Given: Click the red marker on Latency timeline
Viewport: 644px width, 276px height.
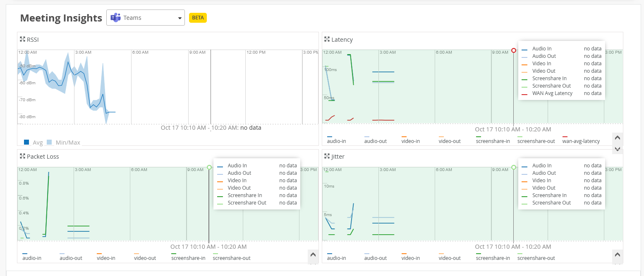Looking at the screenshot, I should [x=514, y=50].
